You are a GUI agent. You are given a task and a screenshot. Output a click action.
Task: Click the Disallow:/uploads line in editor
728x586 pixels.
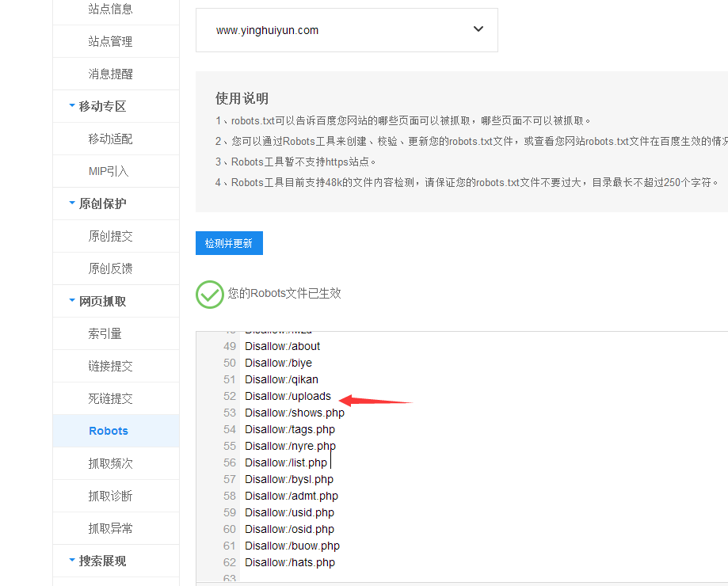tap(288, 396)
